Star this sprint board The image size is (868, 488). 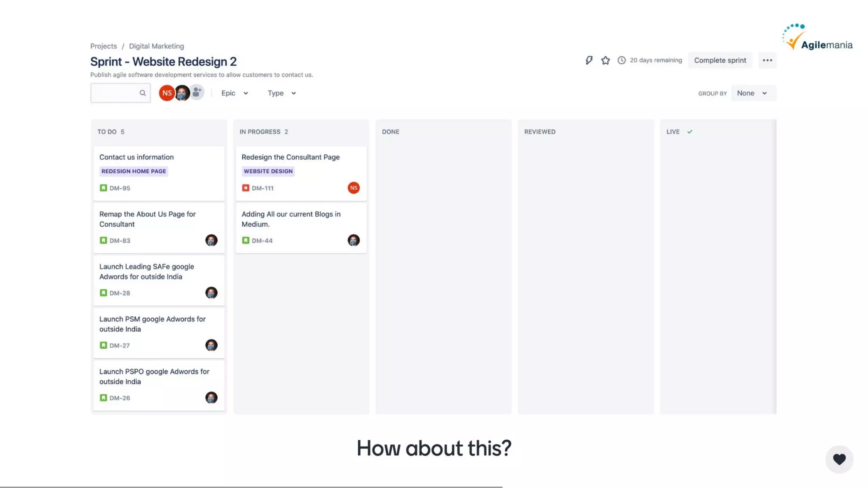click(605, 60)
